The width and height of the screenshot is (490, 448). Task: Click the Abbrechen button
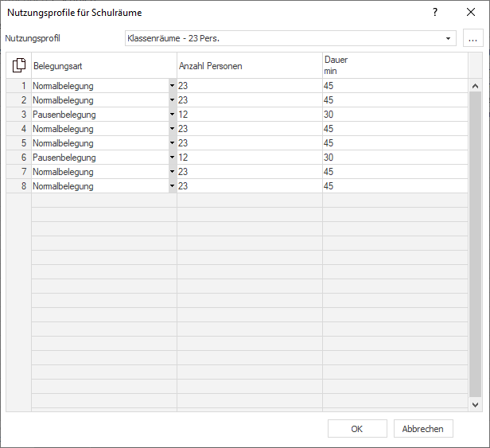(x=423, y=429)
